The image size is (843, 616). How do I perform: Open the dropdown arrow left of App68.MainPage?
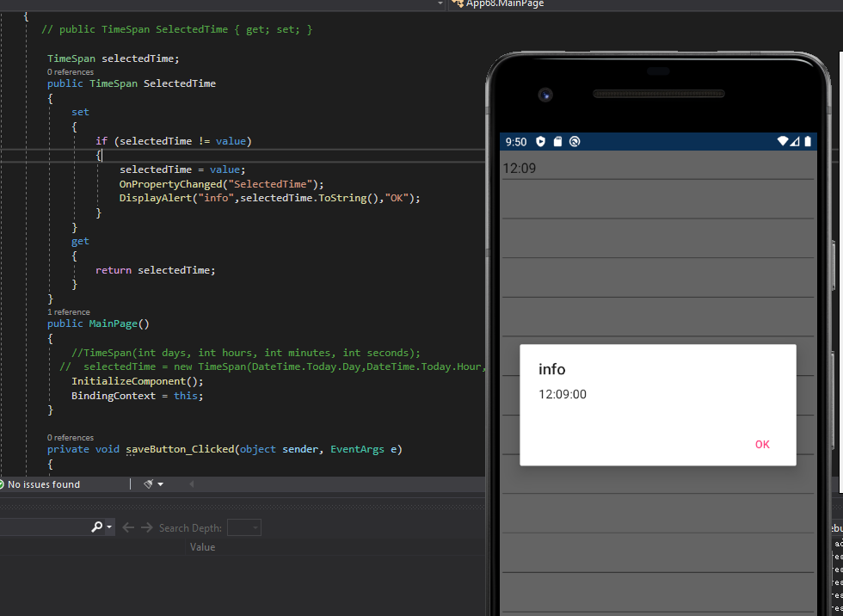pos(440,3)
